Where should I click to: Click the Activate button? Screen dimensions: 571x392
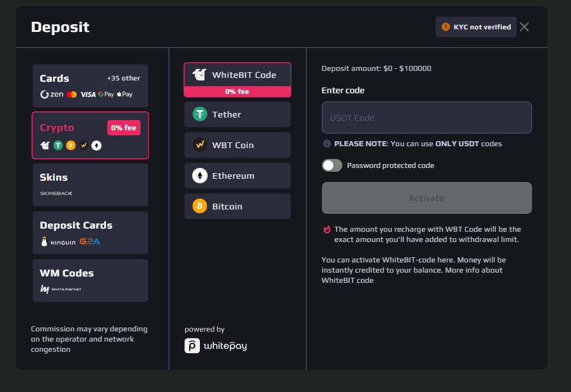point(427,198)
